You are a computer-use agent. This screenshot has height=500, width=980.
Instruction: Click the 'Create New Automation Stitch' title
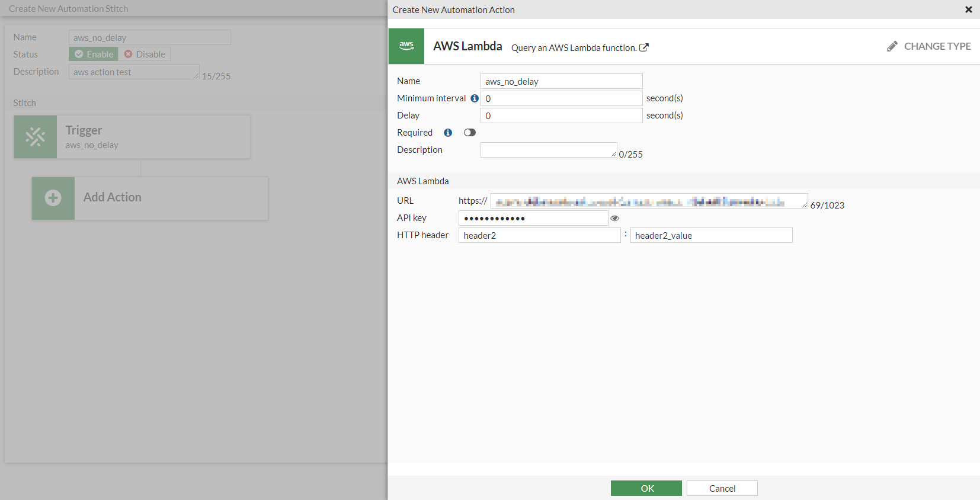tap(69, 9)
